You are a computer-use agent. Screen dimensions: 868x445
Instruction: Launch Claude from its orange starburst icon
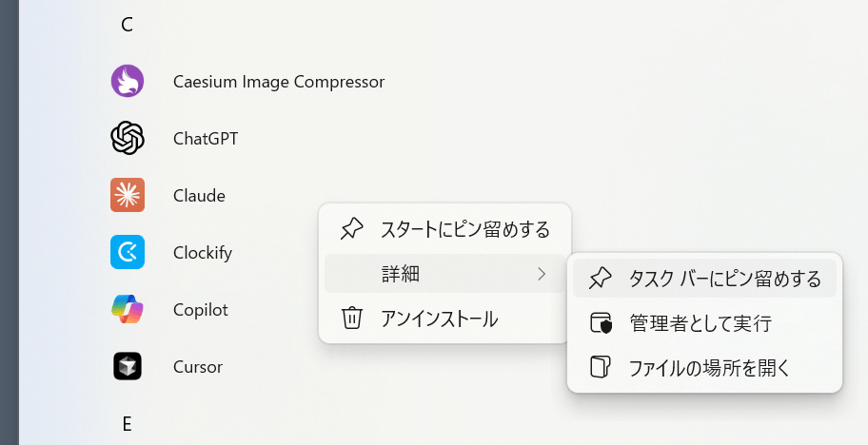click(x=127, y=196)
